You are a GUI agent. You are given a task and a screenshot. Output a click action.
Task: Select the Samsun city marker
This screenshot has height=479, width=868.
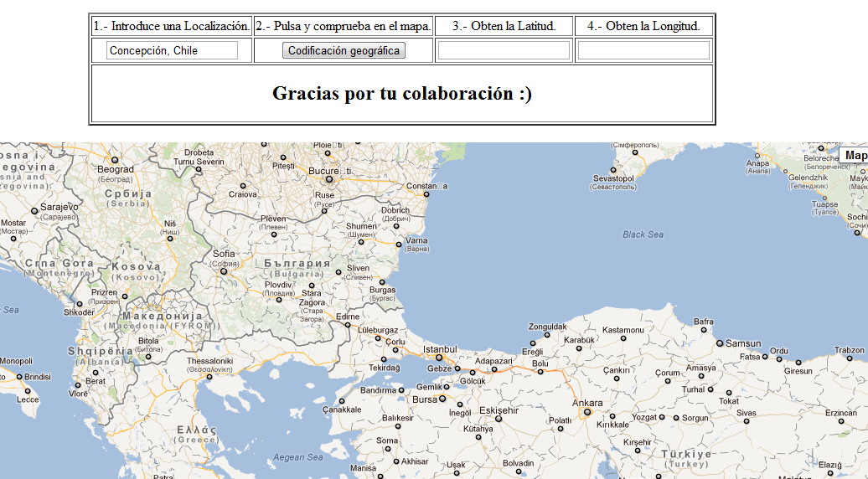click(x=719, y=343)
